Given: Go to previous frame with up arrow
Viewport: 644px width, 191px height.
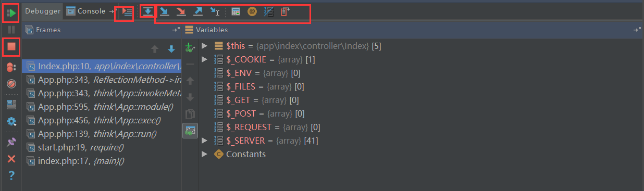Looking at the screenshot, I should coord(155,49).
